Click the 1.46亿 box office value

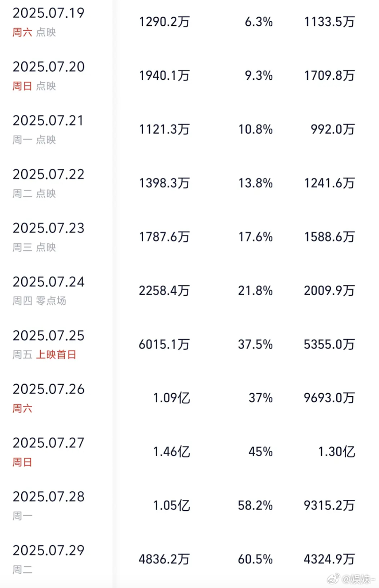click(x=171, y=451)
